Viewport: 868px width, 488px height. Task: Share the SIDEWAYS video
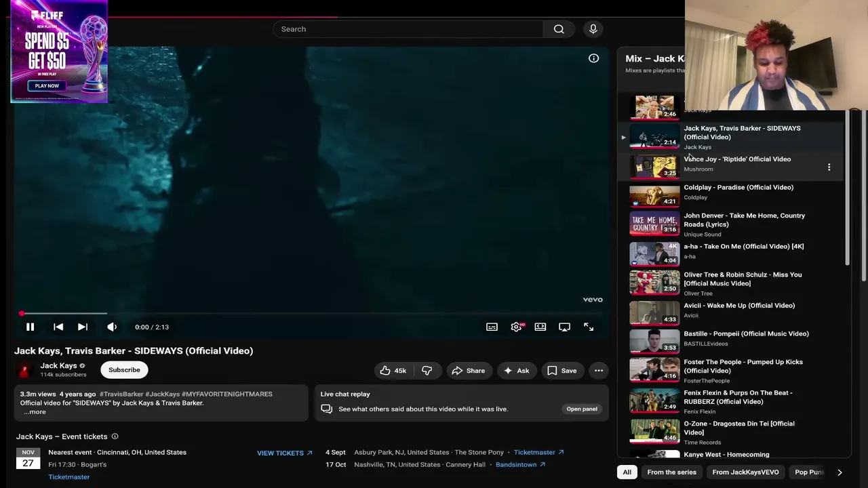468,371
